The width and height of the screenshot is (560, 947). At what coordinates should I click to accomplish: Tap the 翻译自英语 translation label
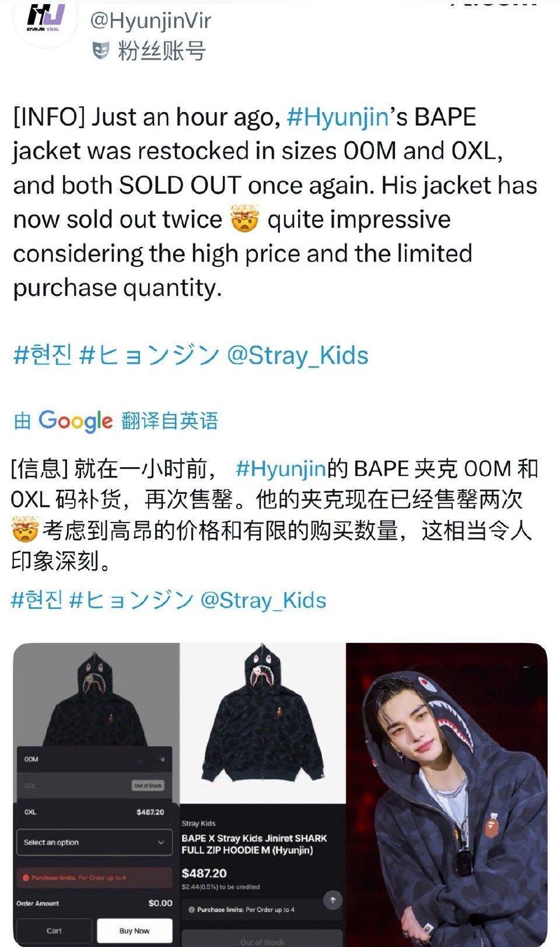tap(169, 420)
